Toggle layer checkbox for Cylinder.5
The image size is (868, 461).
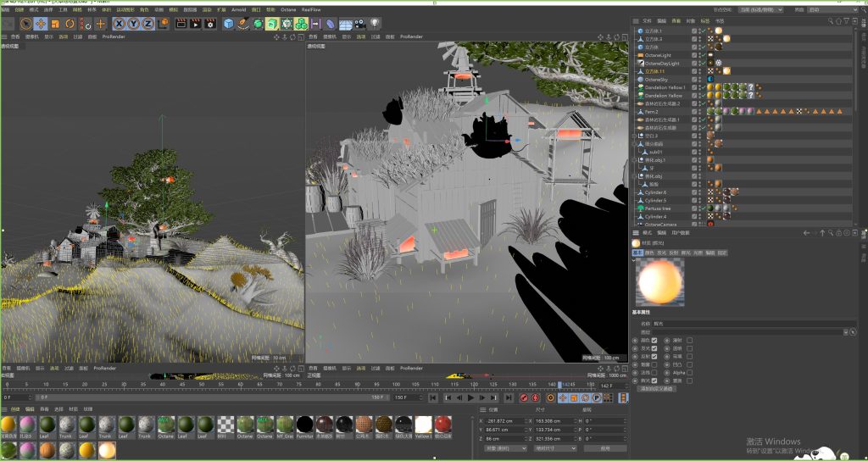(694, 200)
